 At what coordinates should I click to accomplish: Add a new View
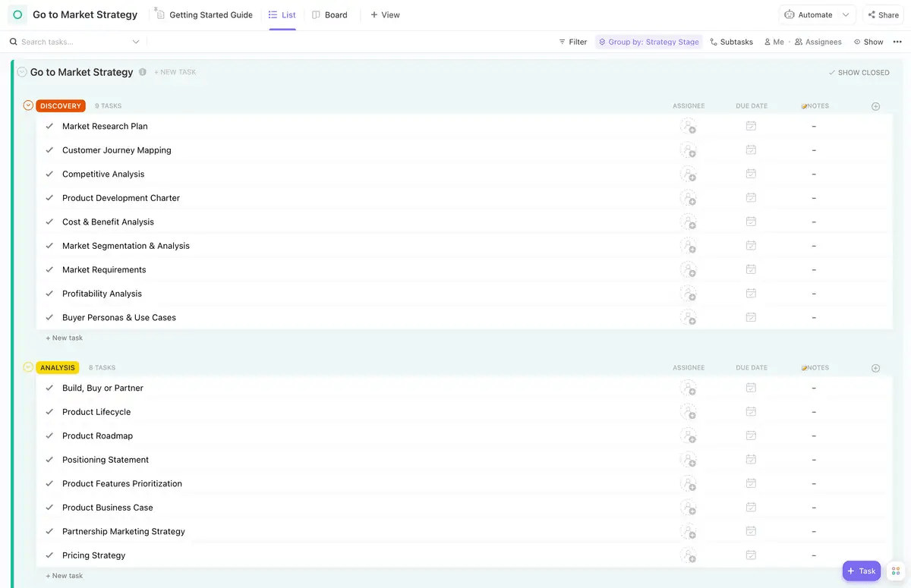click(385, 14)
